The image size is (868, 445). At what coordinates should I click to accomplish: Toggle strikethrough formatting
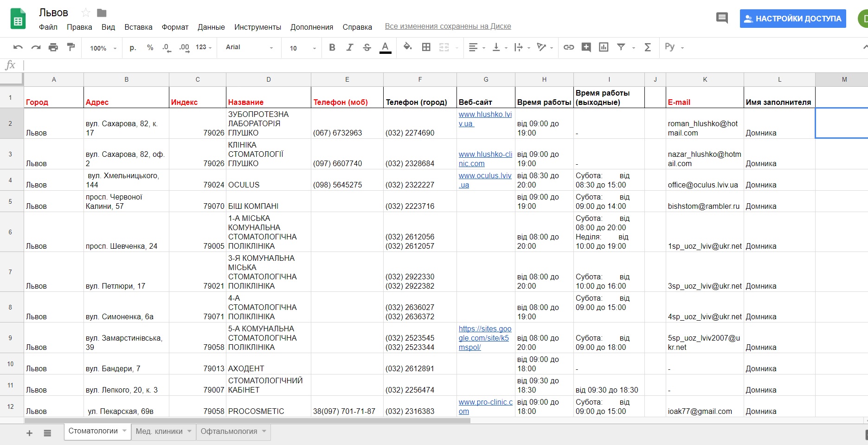click(x=367, y=47)
